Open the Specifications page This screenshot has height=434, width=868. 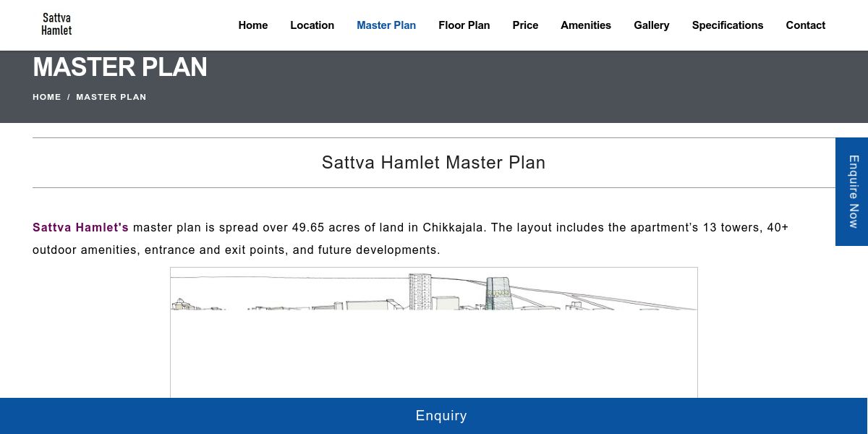click(727, 25)
